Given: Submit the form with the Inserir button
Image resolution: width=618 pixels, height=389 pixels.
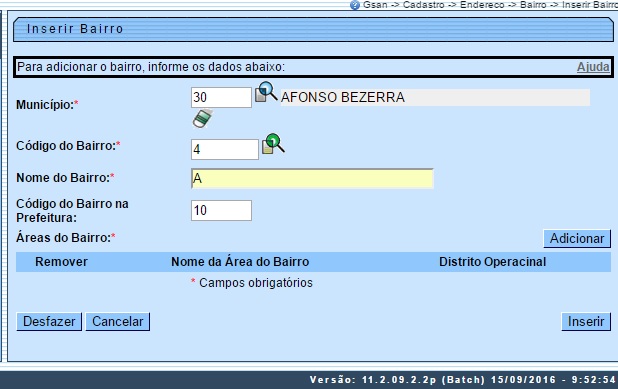Looking at the screenshot, I should [586, 322].
